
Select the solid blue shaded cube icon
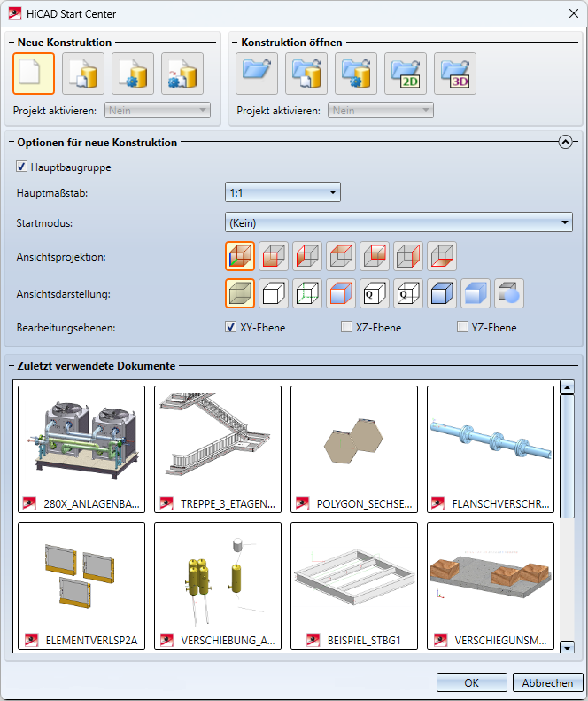point(476,293)
